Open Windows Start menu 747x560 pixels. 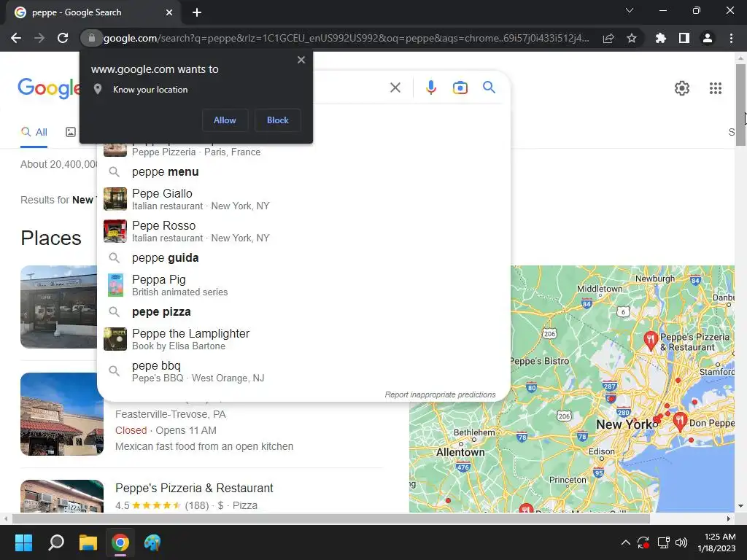(x=23, y=542)
